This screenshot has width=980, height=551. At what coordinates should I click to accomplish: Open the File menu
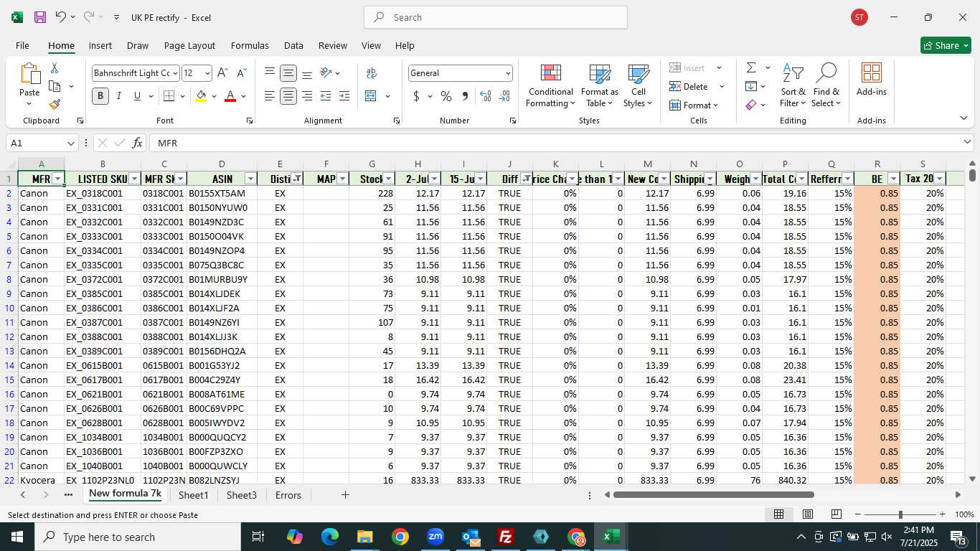[22, 45]
